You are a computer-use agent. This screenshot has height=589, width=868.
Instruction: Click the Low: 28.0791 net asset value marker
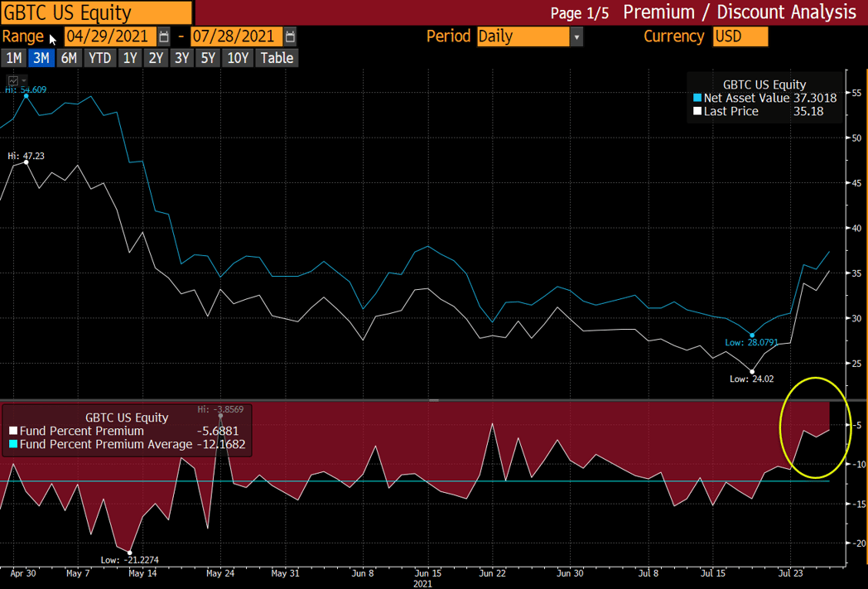[x=752, y=336]
